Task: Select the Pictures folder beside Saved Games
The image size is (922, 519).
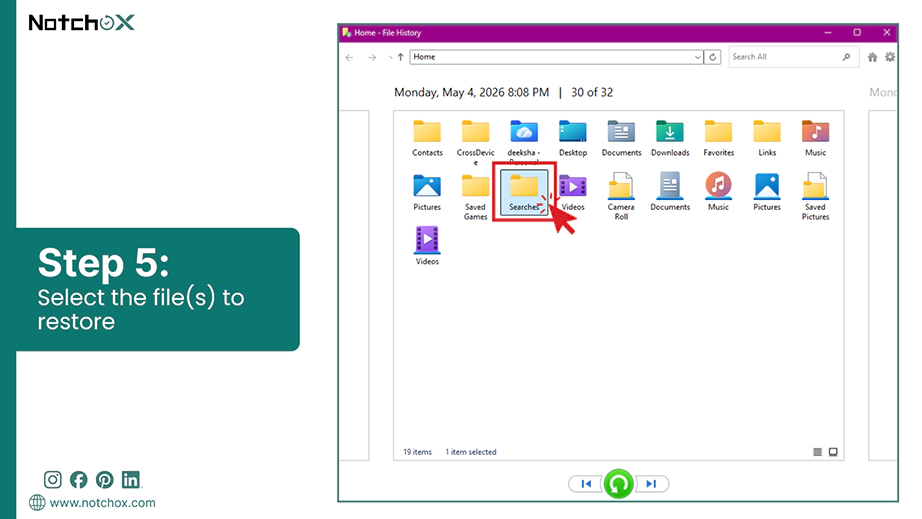Action: 427,192
